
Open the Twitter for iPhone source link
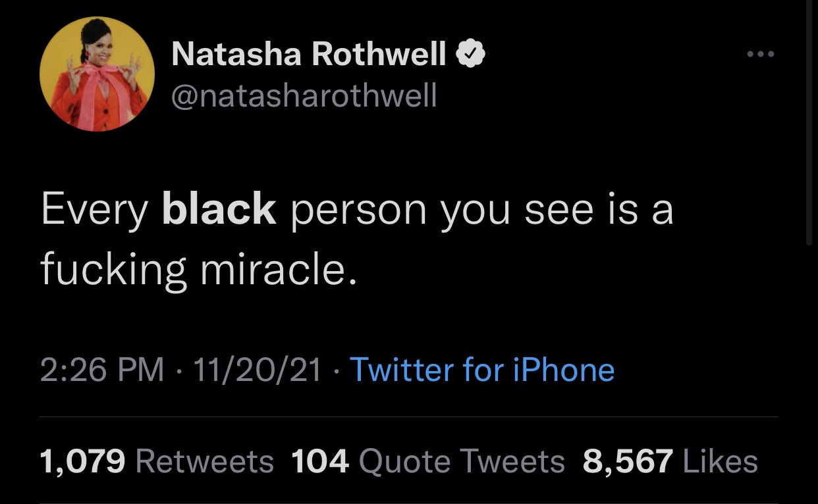pos(481,370)
